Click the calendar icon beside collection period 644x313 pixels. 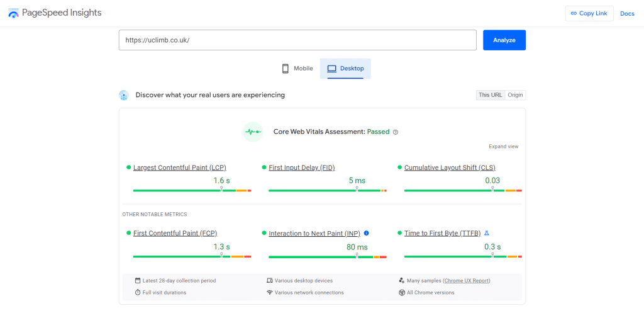[x=138, y=280]
